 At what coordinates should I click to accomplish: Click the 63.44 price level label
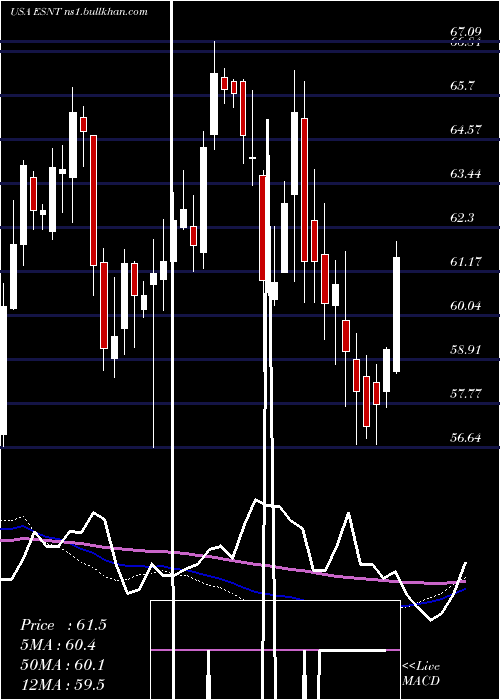click(466, 174)
